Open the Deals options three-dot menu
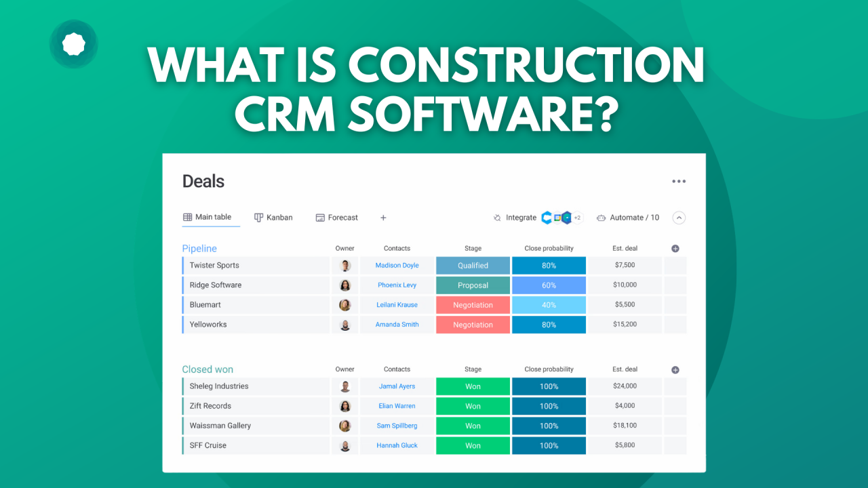Image resolution: width=868 pixels, height=488 pixels. [x=679, y=181]
